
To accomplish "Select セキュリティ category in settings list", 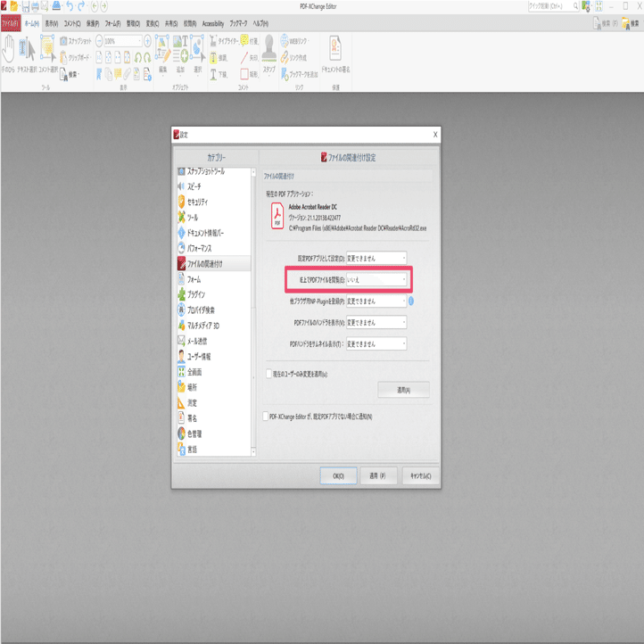I will [x=213, y=202].
